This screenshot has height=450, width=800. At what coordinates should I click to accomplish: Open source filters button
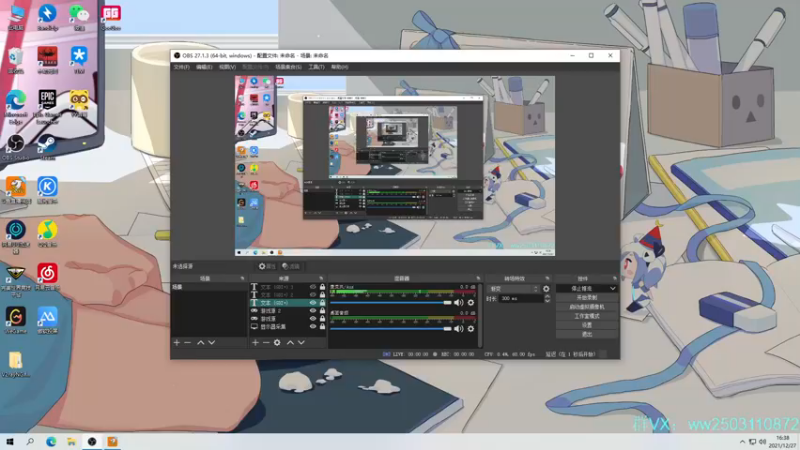tap(291, 266)
